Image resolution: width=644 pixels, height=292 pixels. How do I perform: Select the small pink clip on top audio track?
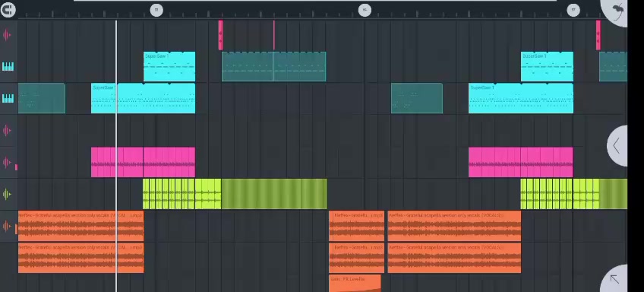220,36
